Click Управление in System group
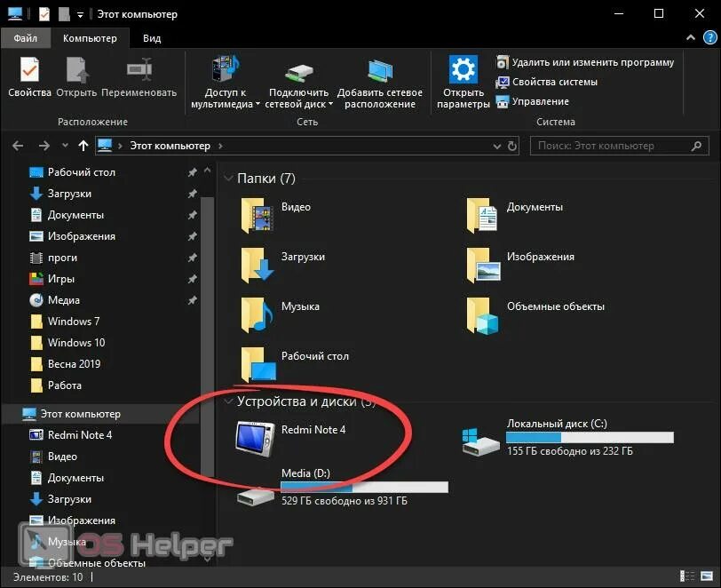Image resolution: width=721 pixels, height=588 pixels. point(533,101)
